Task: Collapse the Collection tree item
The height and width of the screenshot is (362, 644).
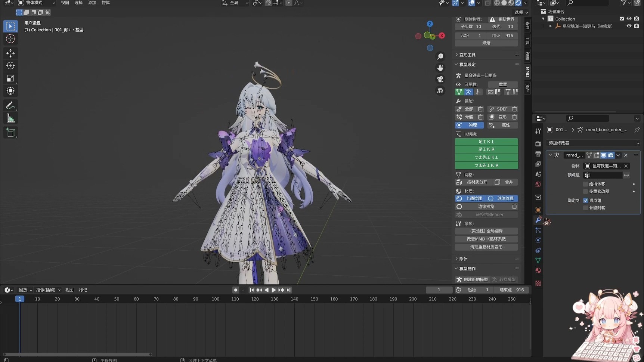Action: (x=543, y=19)
